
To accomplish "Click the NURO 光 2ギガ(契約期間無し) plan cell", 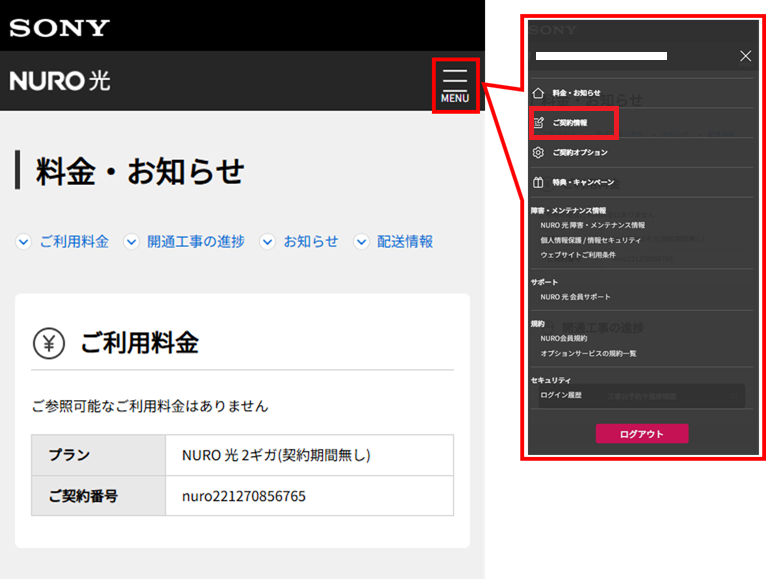I will (x=309, y=455).
